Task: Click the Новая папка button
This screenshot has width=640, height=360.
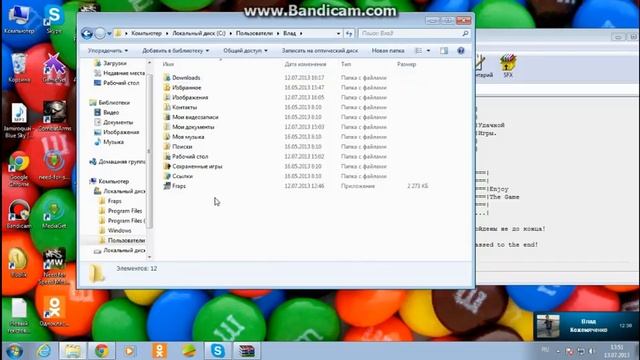Action: coord(388,51)
